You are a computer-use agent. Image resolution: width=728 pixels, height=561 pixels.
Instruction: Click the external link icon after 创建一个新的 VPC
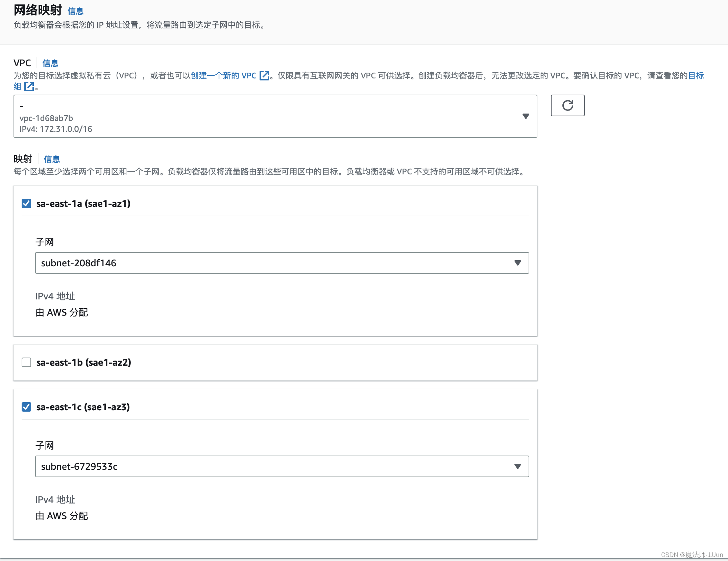click(x=264, y=76)
